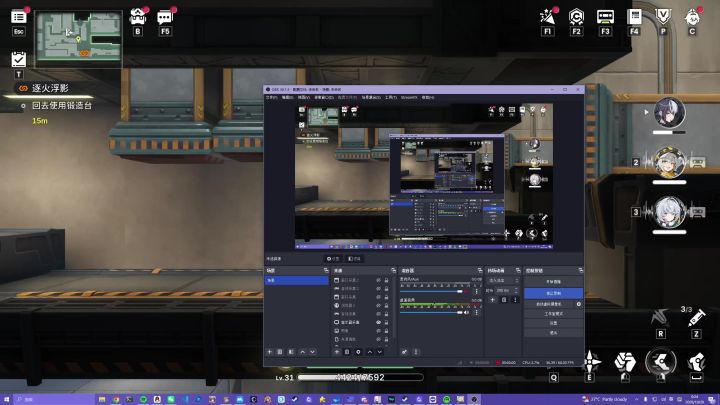Open source properties gear in Sources toolbar
This screenshot has height=405, width=720.
(x=358, y=352)
